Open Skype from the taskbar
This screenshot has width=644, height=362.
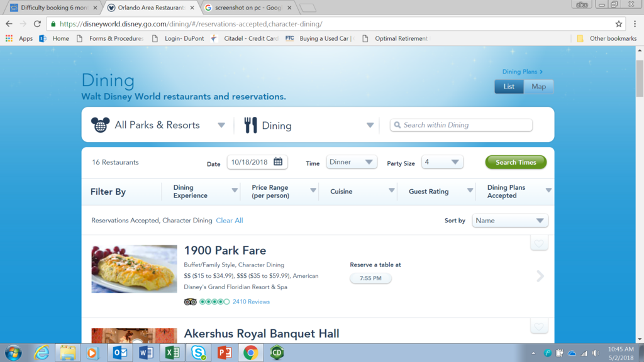tap(198, 353)
